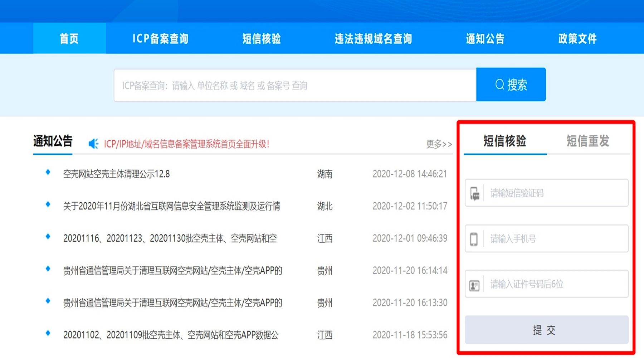The width and height of the screenshot is (644, 358).
Task: Click the red ICP/IP system upgrade announcement
Action: tap(186, 144)
